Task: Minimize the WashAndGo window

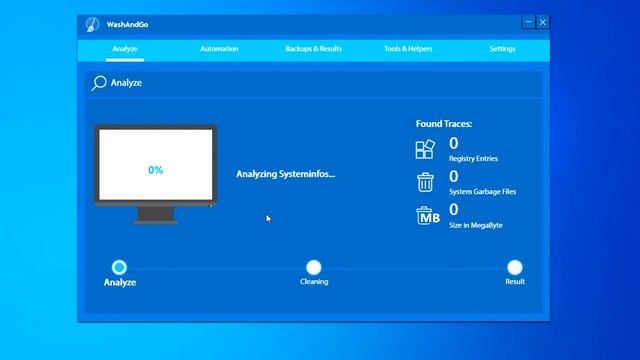Action: point(529,22)
